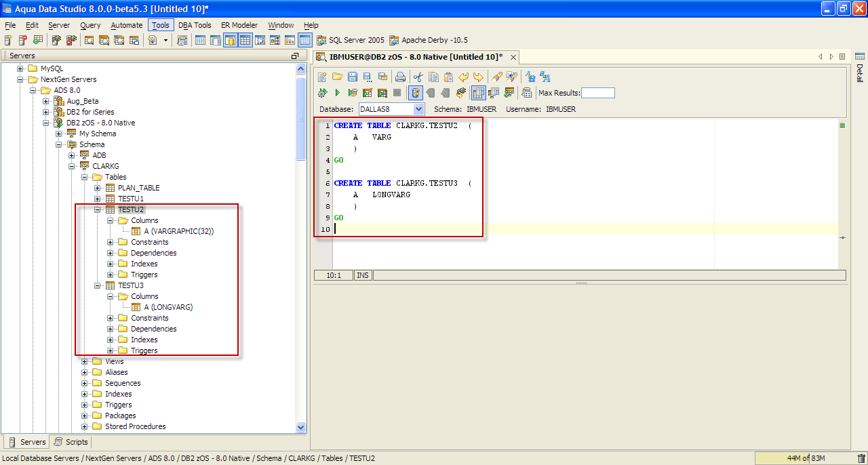Click the Servers tree vertical scrollbar

click(x=301, y=119)
